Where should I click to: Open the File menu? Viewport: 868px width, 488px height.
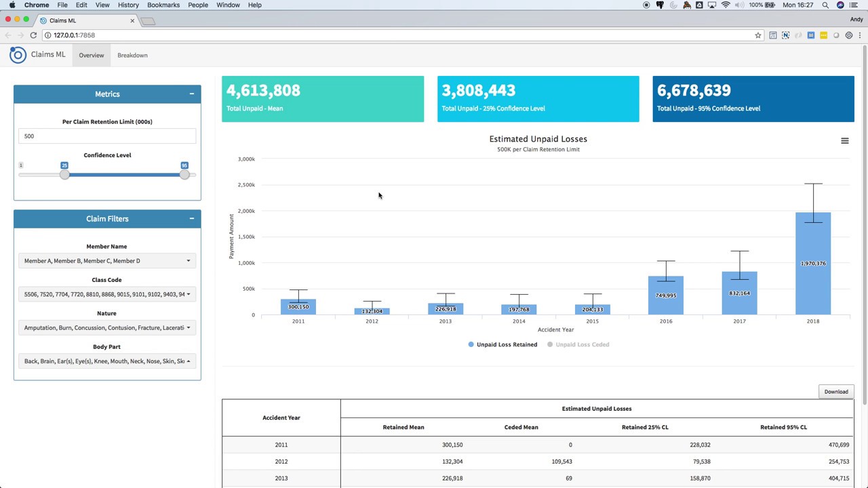62,5
